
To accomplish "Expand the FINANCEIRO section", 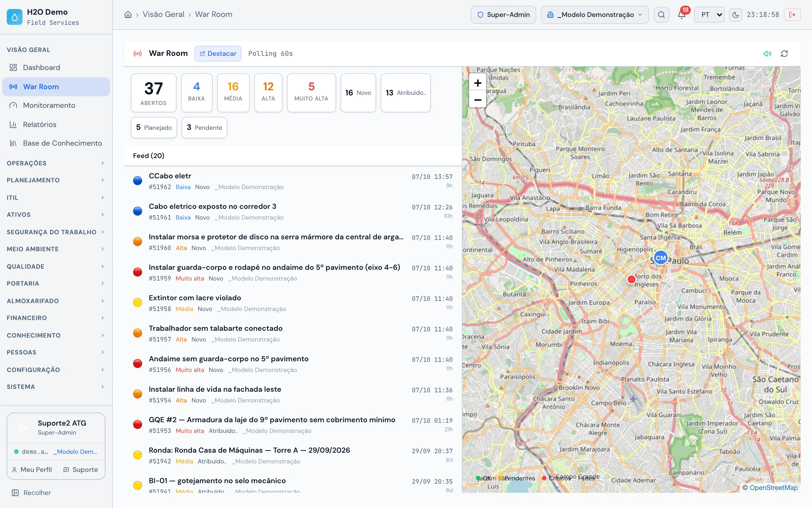I will point(56,318).
